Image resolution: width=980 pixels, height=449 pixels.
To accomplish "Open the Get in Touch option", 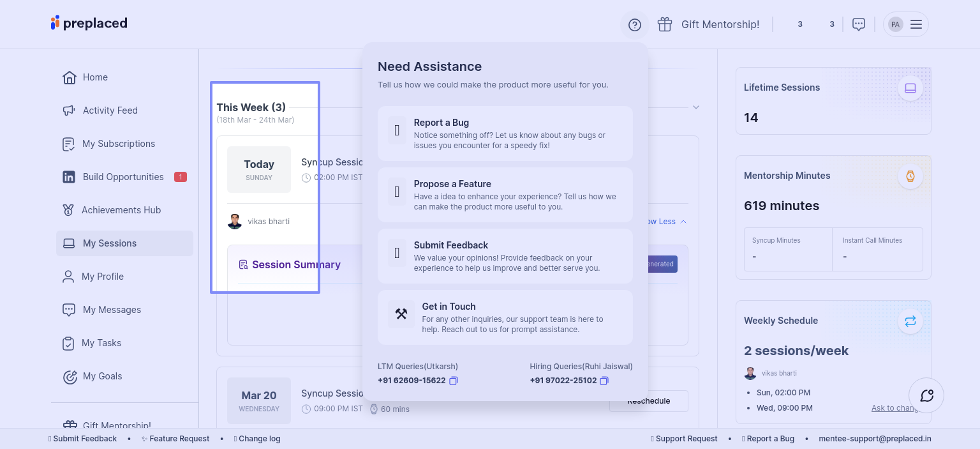I will point(505,317).
